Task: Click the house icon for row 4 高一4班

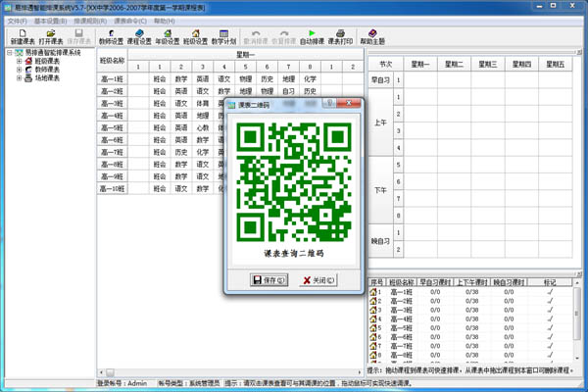Action: pyautogui.click(x=373, y=318)
